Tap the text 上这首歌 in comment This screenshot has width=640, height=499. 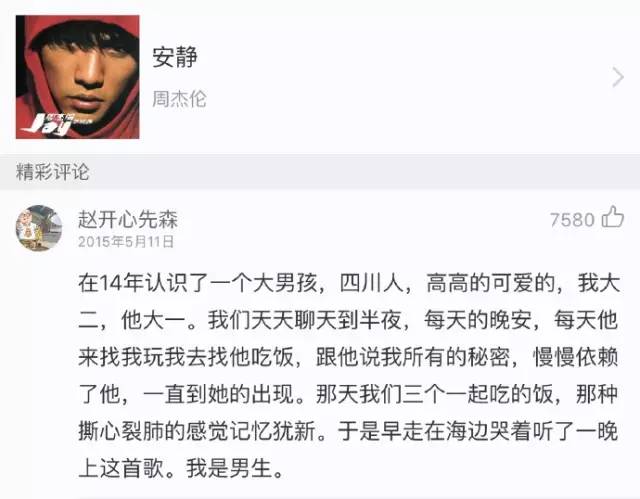click(x=121, y=468)
